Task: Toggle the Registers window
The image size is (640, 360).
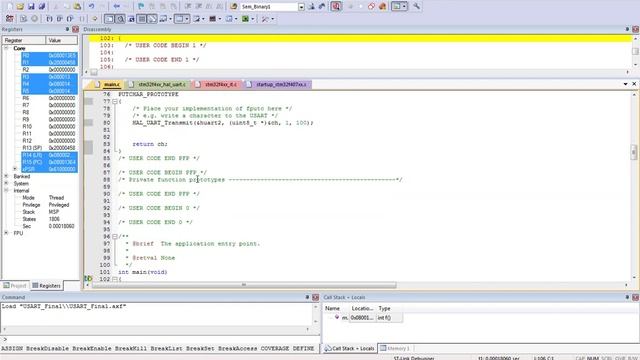Action: click(x=142, y=19)
